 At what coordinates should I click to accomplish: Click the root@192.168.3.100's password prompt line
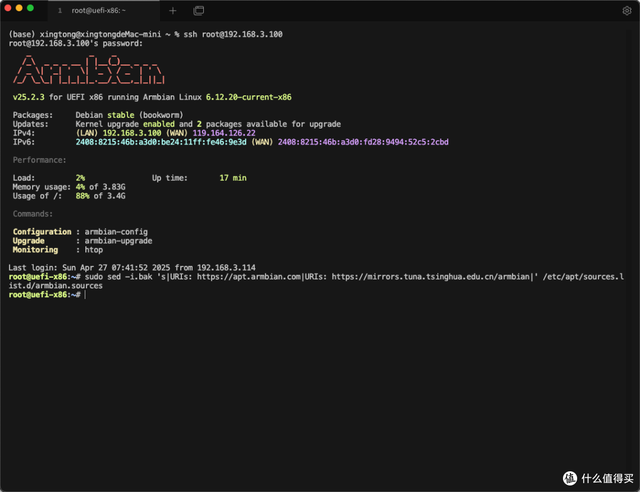click(x=76, y=43)
